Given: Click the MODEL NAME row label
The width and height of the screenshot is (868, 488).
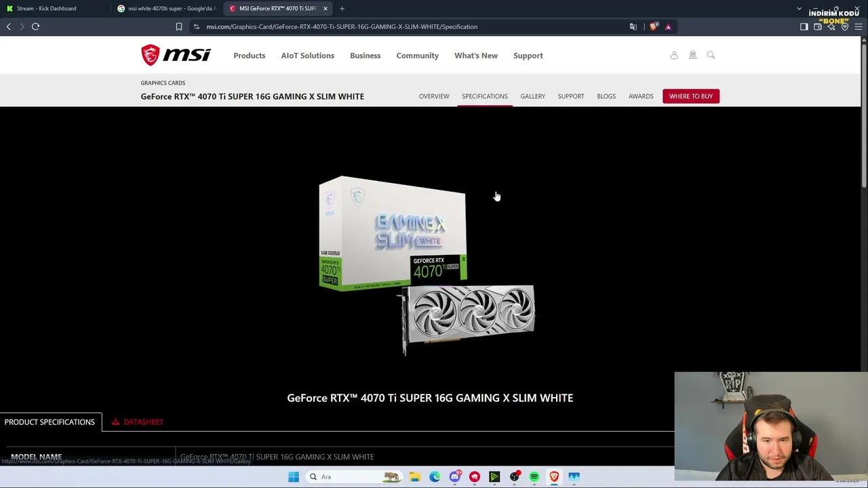Looking at the screenshot, I should (37, 457).
